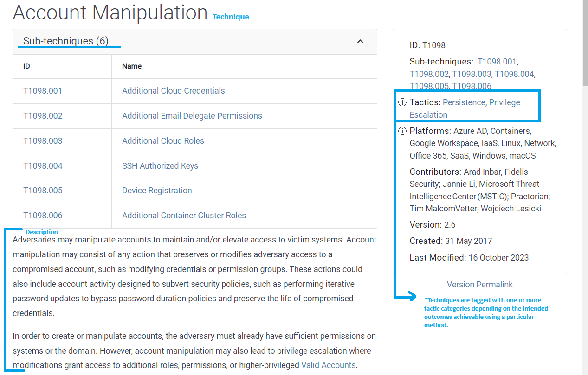
Task: Click the info icon beside Platforms
Action: coord(402,131)
